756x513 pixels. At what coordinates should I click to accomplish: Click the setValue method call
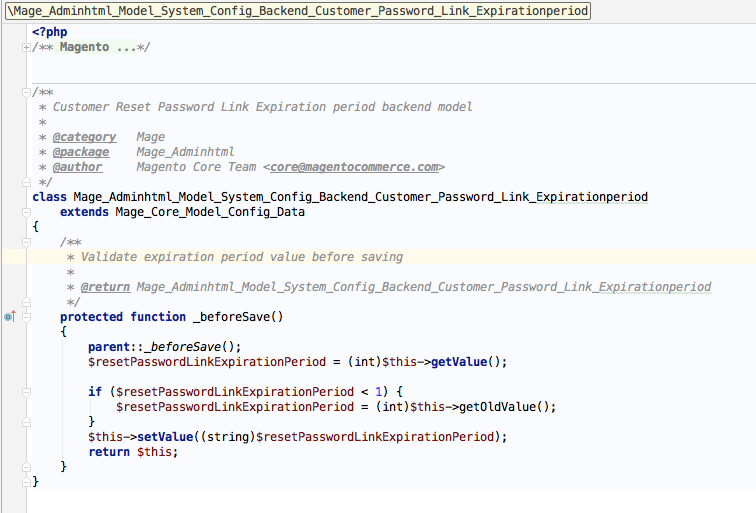(165, 437)
